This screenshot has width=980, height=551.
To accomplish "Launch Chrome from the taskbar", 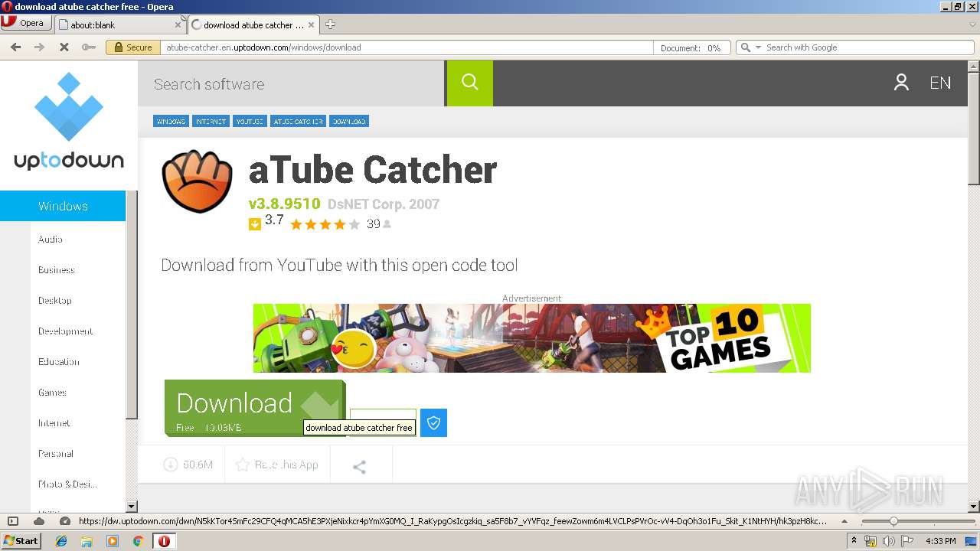I will pos(138,541).
